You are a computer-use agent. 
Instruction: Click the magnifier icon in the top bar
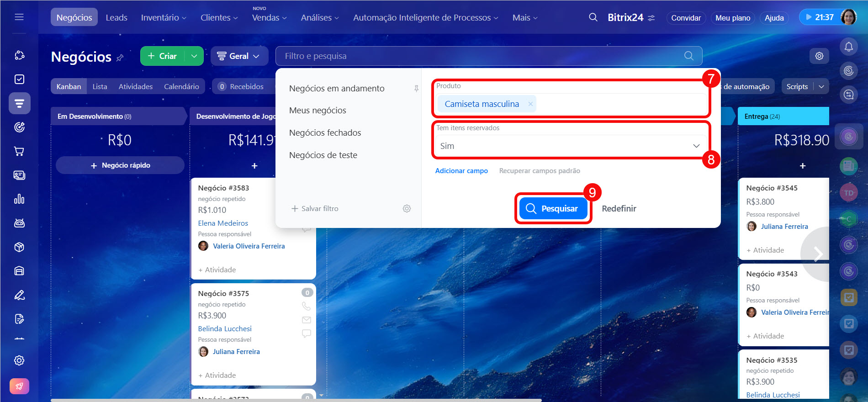(x=593, y=17)
